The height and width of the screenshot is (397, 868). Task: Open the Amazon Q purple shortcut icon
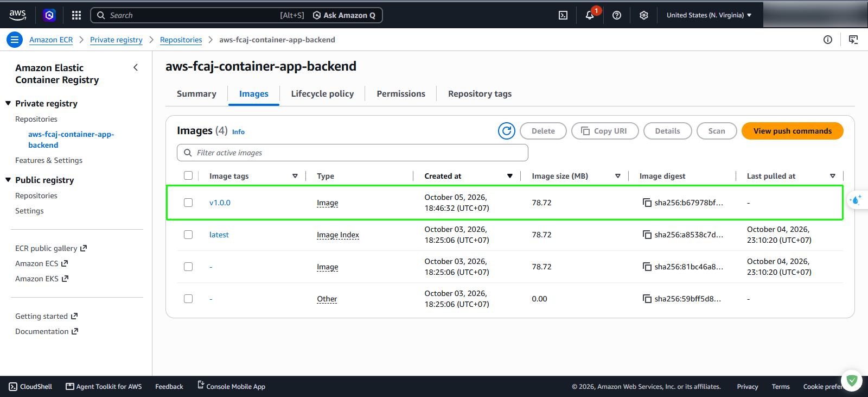49,15
